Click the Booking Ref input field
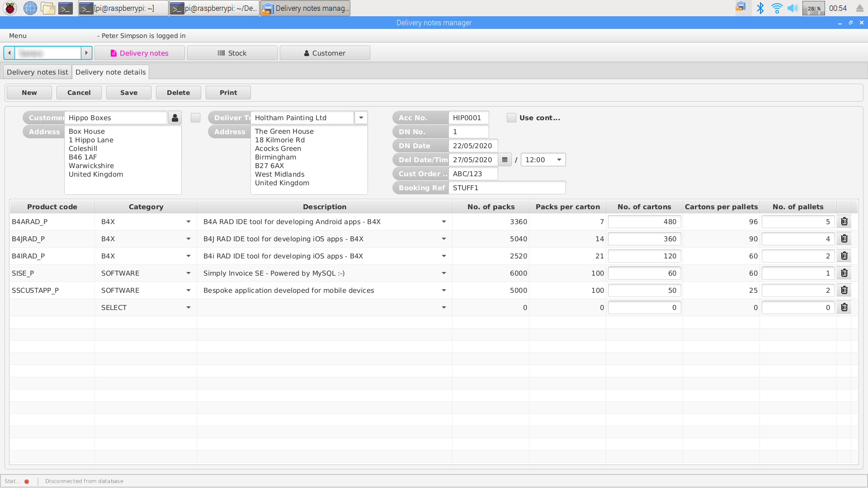 coord(506,188)
